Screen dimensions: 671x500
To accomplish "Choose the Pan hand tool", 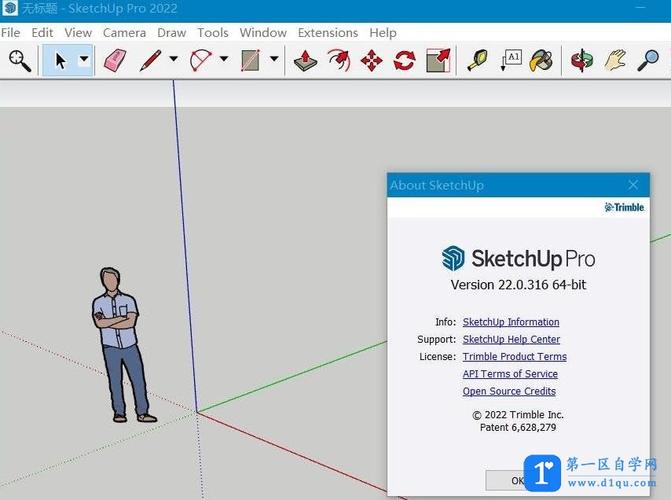I will click(615, 60).
